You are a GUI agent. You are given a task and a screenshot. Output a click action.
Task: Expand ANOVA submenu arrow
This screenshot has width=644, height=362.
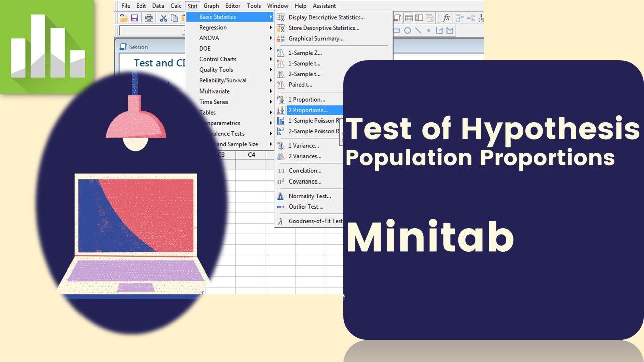tap(271, 38)
